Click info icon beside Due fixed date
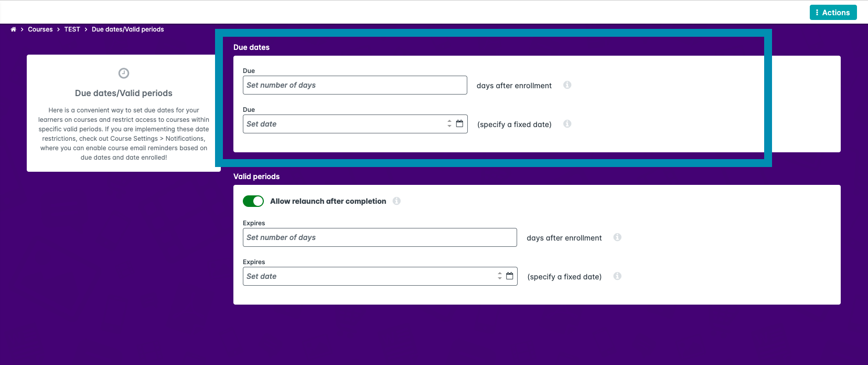 pyautogui.click(x=567, y=124)
